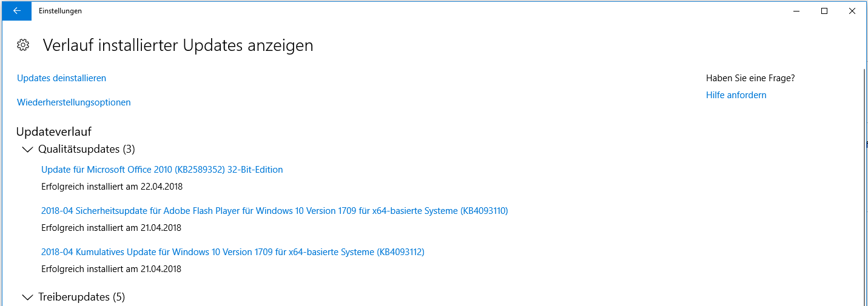Collapse the Qualitätsupdates chevron
The width and height of the screenshot is (868, 306).
27,149
